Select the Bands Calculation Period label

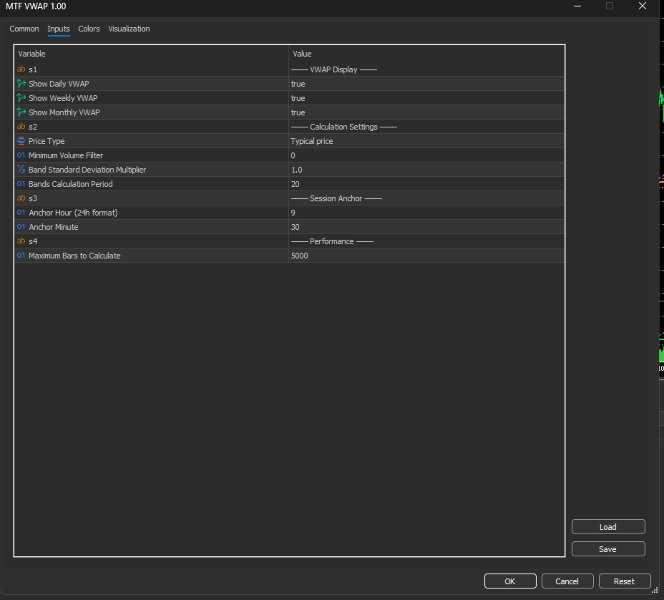(x=71, y=184)
